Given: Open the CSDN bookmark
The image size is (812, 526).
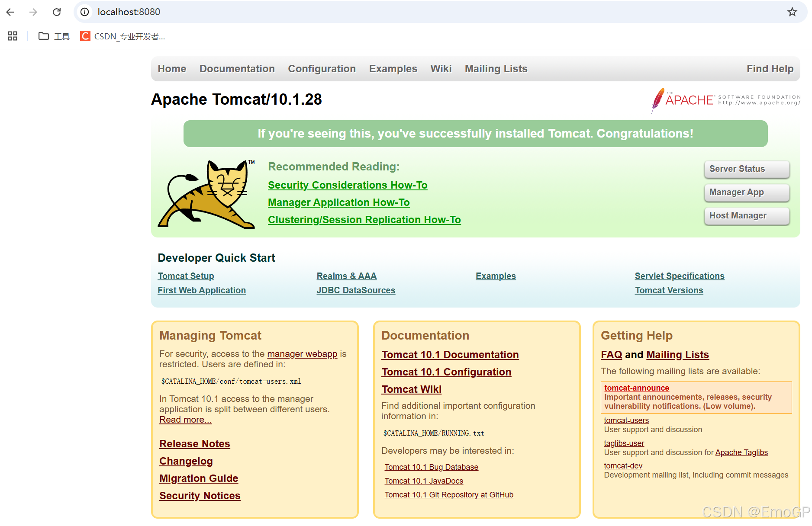Looking at the screenshot, I should click(x=122, y=36).
